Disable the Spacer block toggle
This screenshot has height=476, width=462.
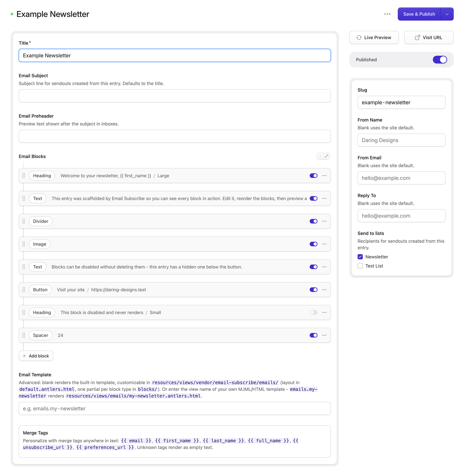(313, 335)
